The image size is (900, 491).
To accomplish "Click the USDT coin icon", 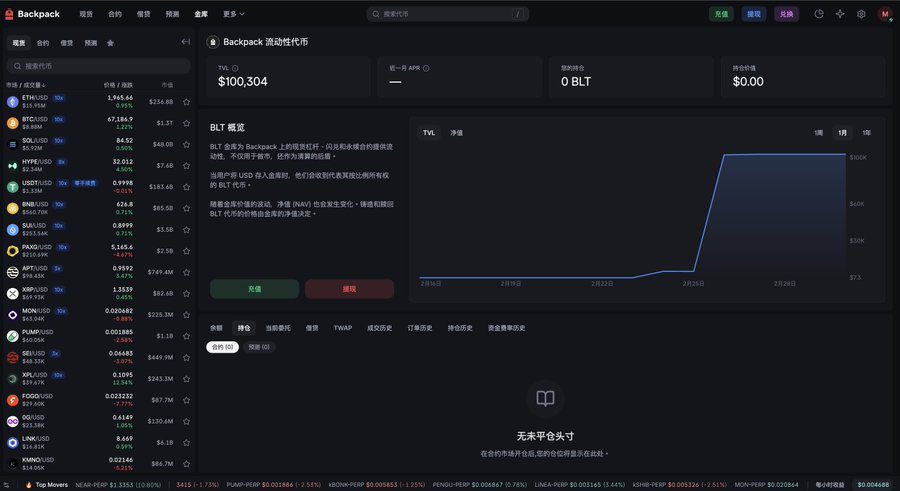I will pyautogui.click(x=13, y=187).
